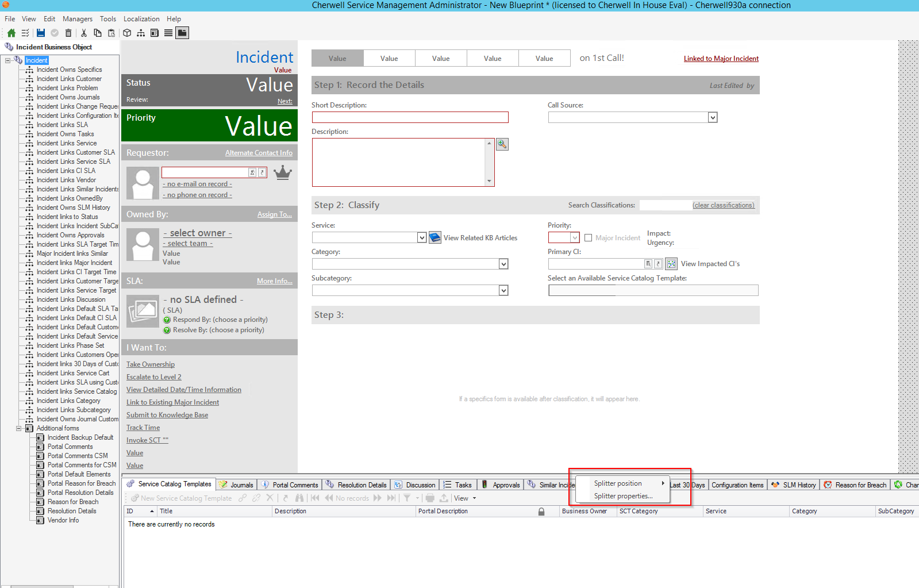Click the Linked to Major Incident link
919x588 pixels.
click(721, 59)
